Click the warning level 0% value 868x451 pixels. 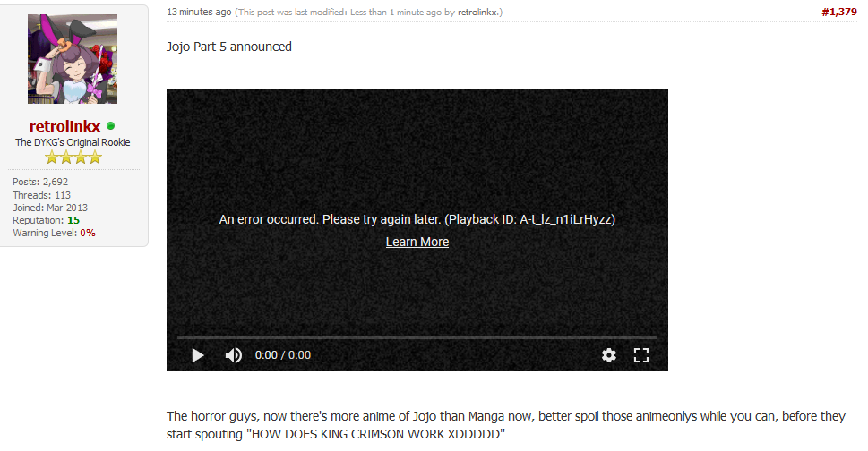pyautogui.click(x=88, y=233)
